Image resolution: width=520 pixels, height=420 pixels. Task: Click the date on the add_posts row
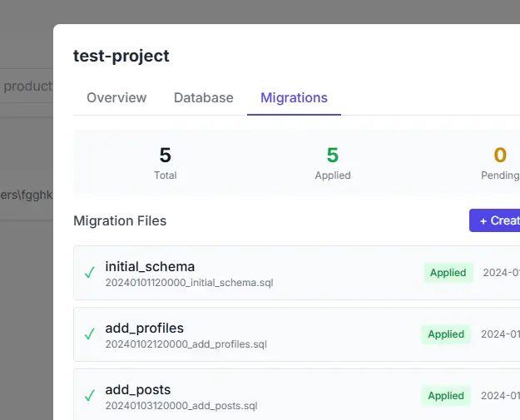point(500,396)
